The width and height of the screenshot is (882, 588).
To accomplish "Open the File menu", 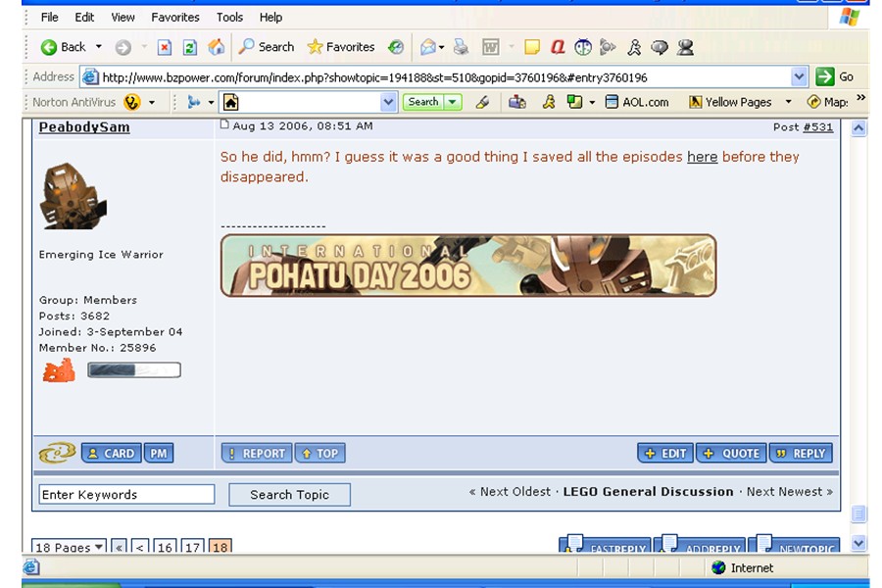I will [50, 18].
